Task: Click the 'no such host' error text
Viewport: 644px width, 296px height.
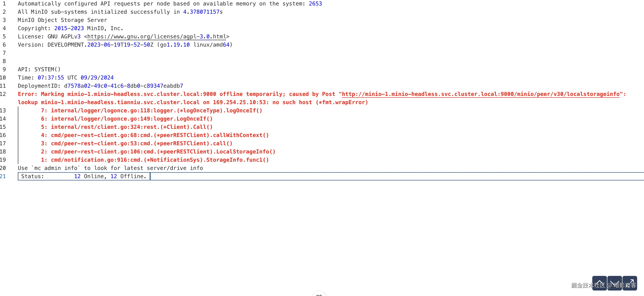Action: (x=292, y=103)
